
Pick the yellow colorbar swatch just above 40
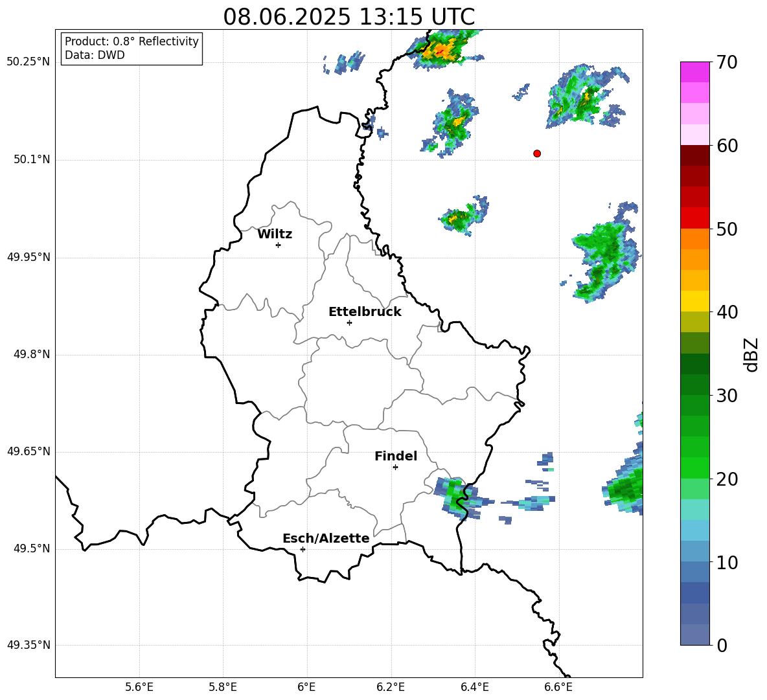(695, 301)
